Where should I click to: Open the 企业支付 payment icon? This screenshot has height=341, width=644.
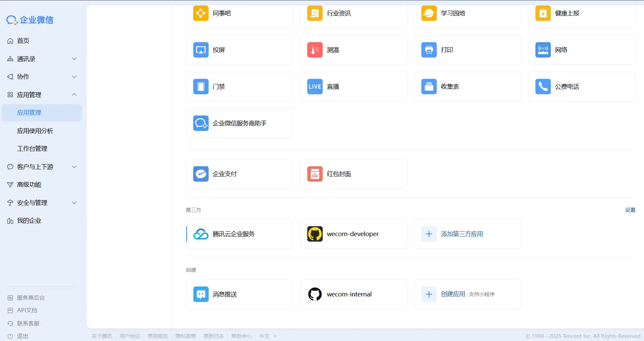coord(201,174)
